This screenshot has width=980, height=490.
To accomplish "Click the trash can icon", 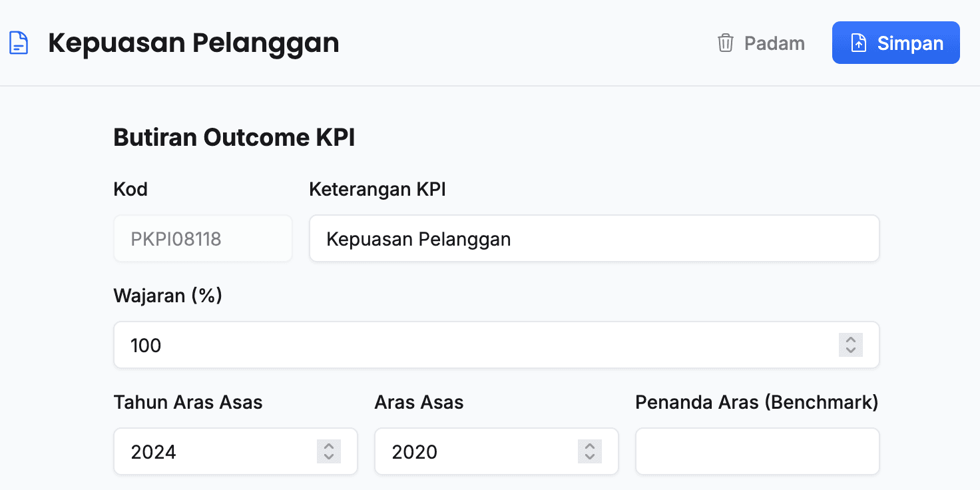I will coord(725,43).
